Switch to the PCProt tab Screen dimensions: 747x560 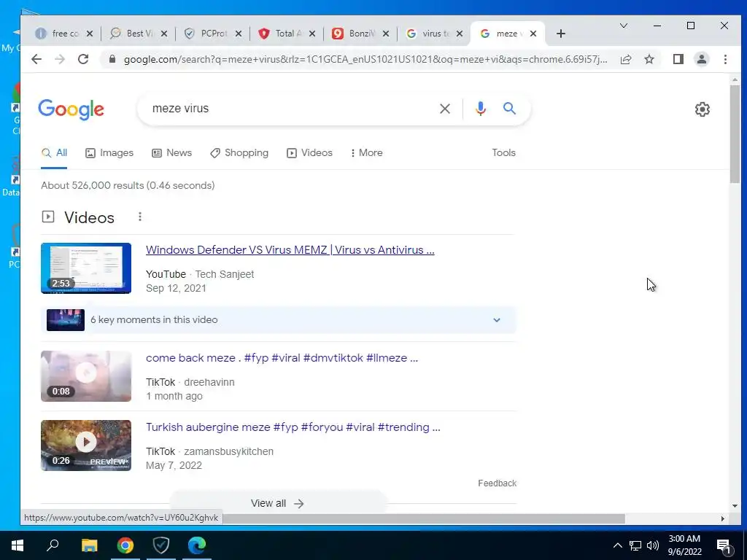[206, 34]
